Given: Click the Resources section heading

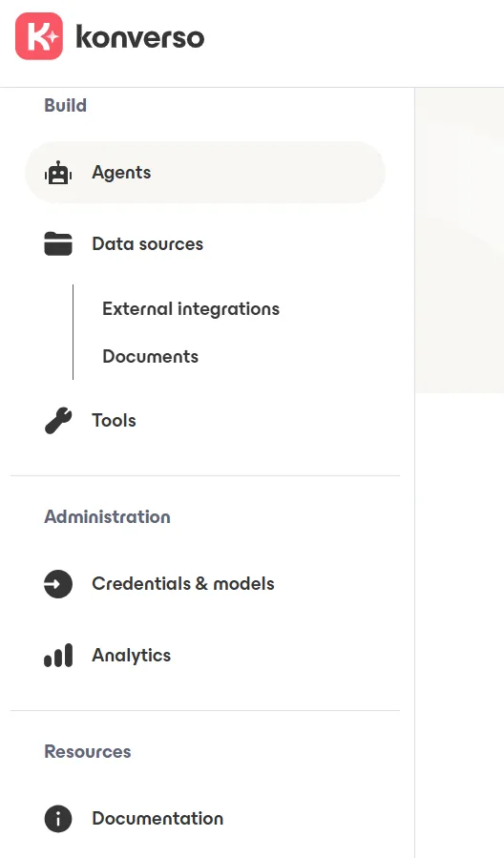Looking at the screenshot, I should (88, 751).
